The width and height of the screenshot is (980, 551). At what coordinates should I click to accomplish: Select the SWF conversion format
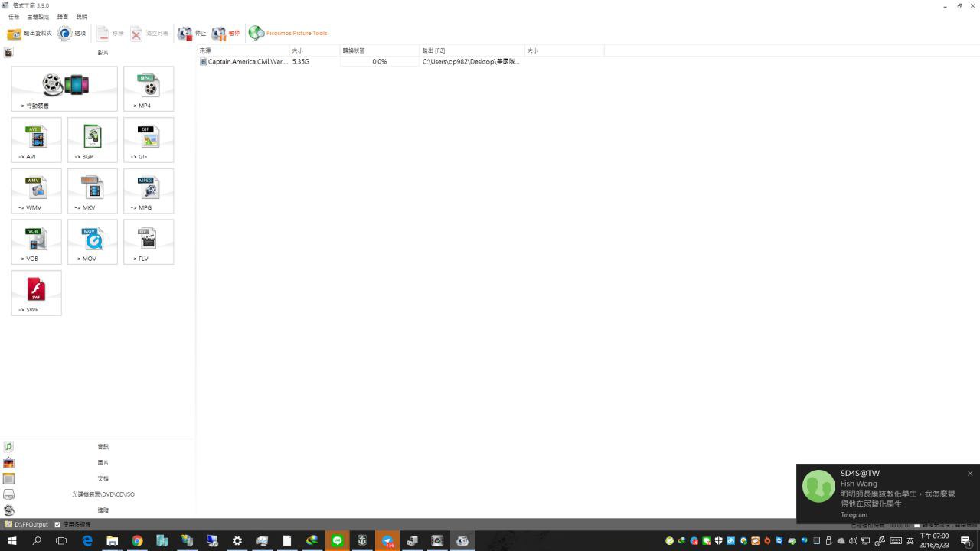[x=37, y=293]
